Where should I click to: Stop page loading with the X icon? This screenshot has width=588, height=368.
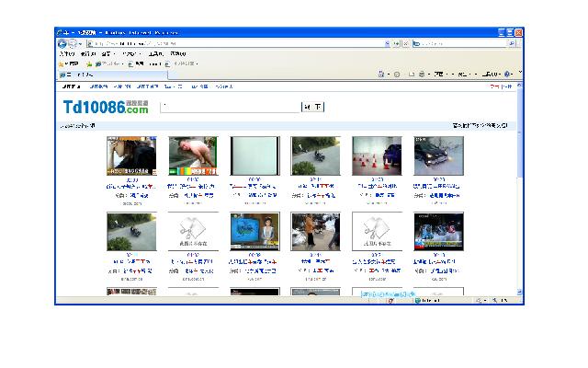pyautogui.click(x=406, y=44)
